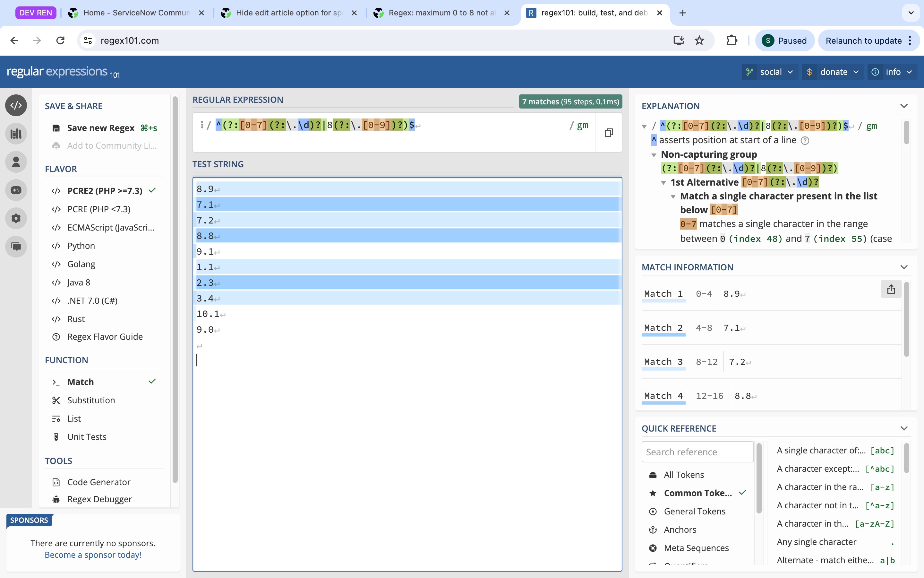
Task: Open the social dropdown menu
Action: click(770, 72)
